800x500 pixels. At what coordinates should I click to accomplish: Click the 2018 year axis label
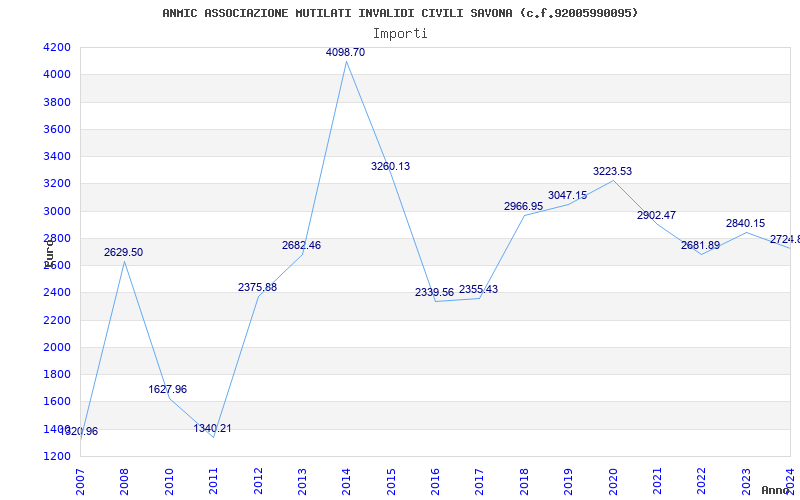pos(524,481)
